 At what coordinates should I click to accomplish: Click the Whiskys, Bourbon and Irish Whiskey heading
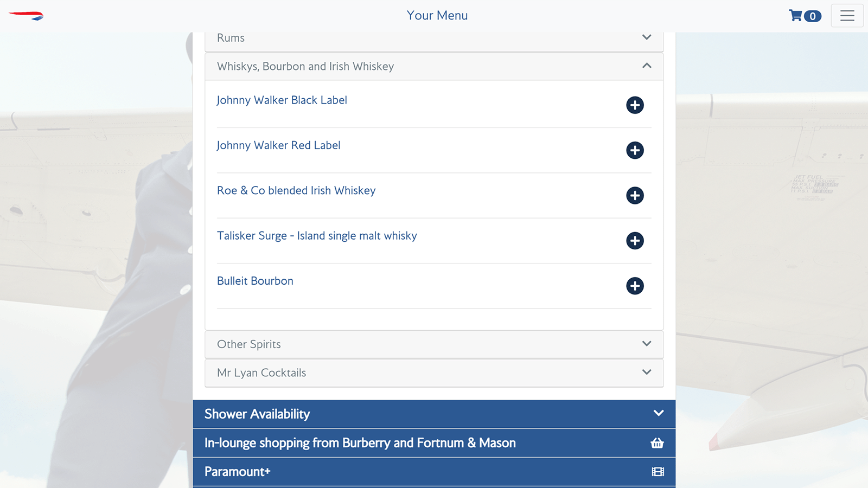click(305, 66)
